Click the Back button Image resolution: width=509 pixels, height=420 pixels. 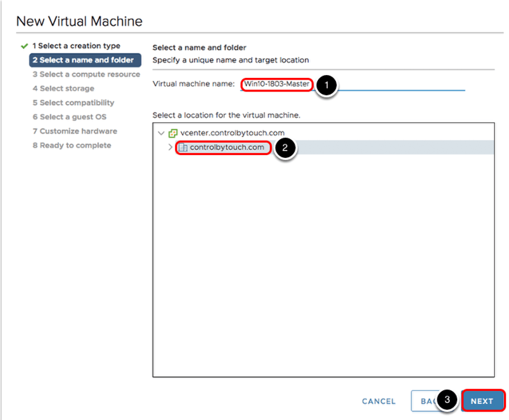tap(424, 401)
